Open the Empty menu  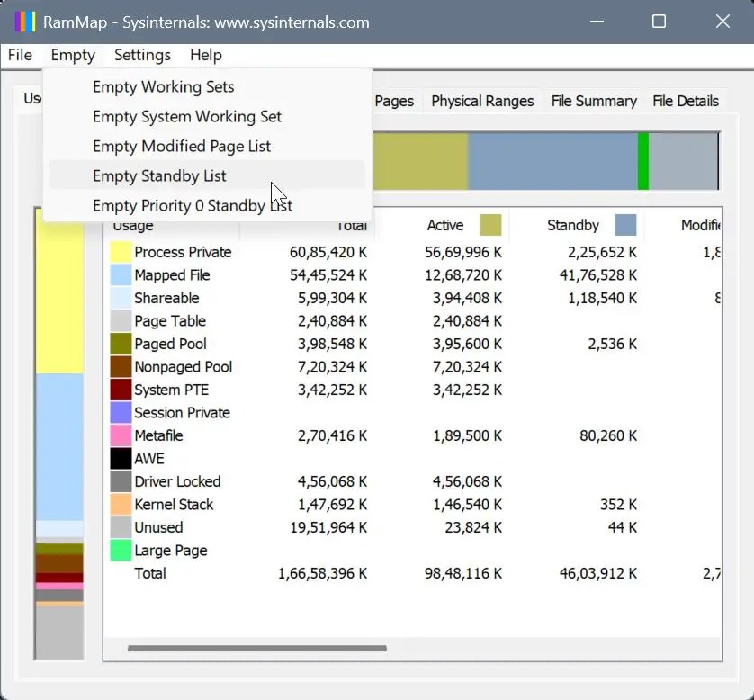73,55
